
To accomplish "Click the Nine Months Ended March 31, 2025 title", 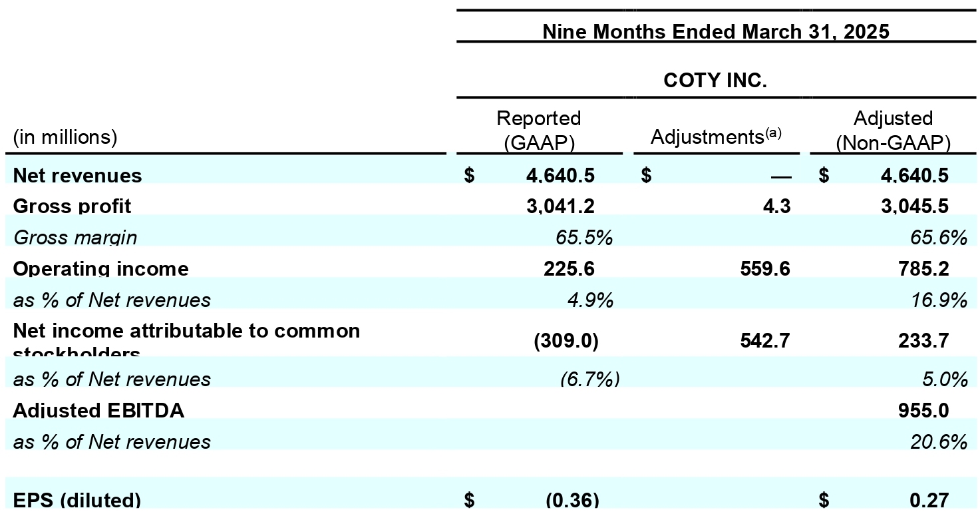I will pos(716,32).
